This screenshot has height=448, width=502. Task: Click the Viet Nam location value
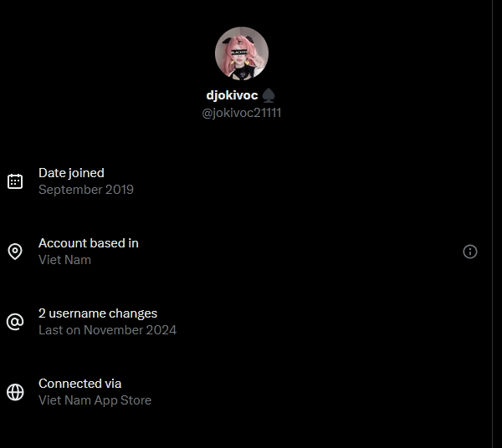coord(64,260)
